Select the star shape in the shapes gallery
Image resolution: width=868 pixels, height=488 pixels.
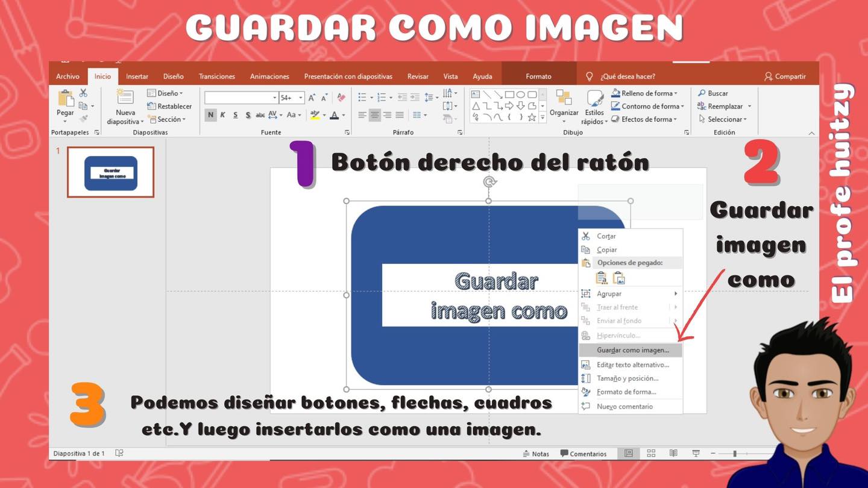coord(532,117)
